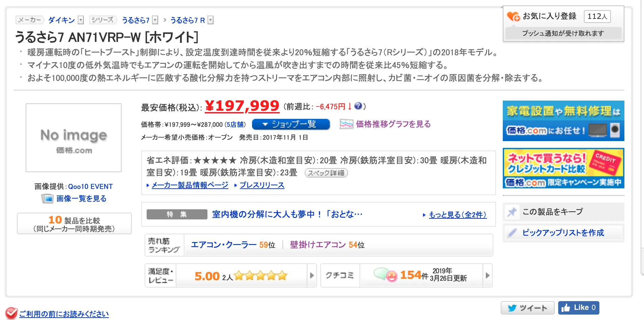This screenshot has height=320, width=644.
Task: Click the Facebook Like button
Action: point(578,308)
